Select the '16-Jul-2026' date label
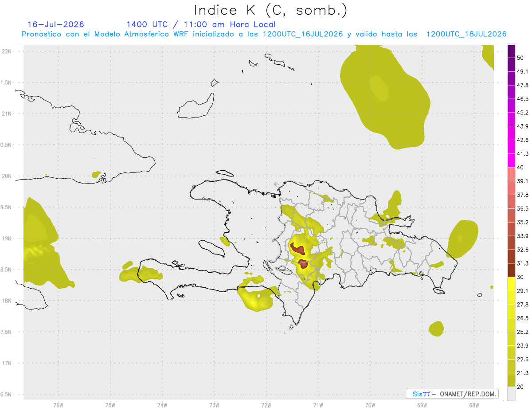 (56, 24)
